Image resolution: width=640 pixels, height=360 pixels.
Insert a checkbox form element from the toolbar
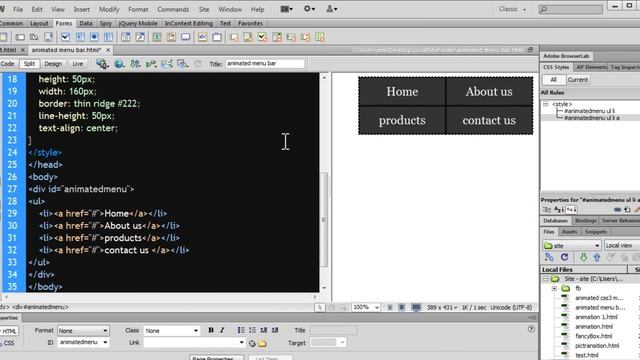pyautogui.click(x=65, y=37)
